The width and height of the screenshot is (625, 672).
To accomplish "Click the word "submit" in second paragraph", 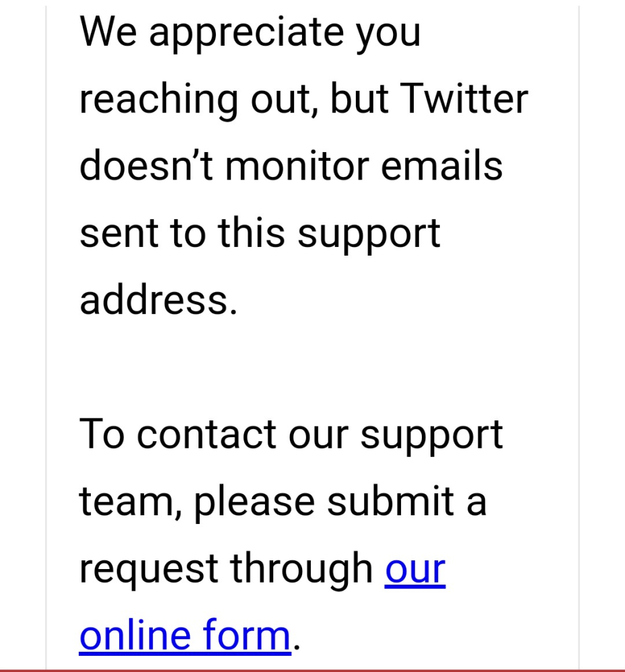I will (x=390, y=500).
